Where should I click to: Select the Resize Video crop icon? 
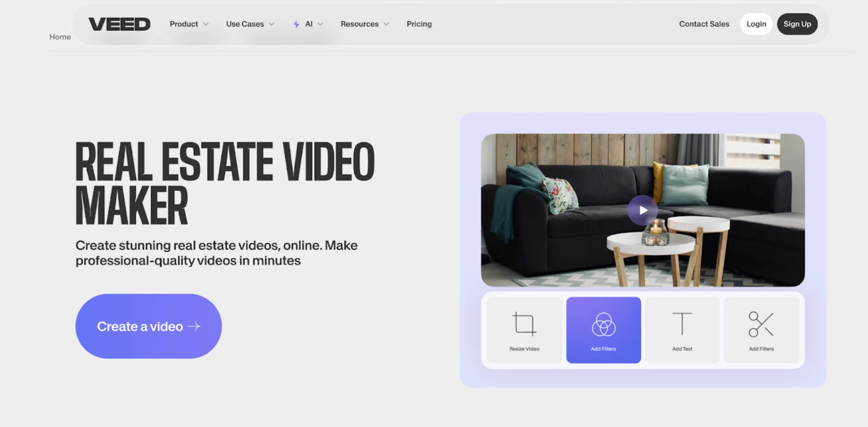tap(524, 324)
